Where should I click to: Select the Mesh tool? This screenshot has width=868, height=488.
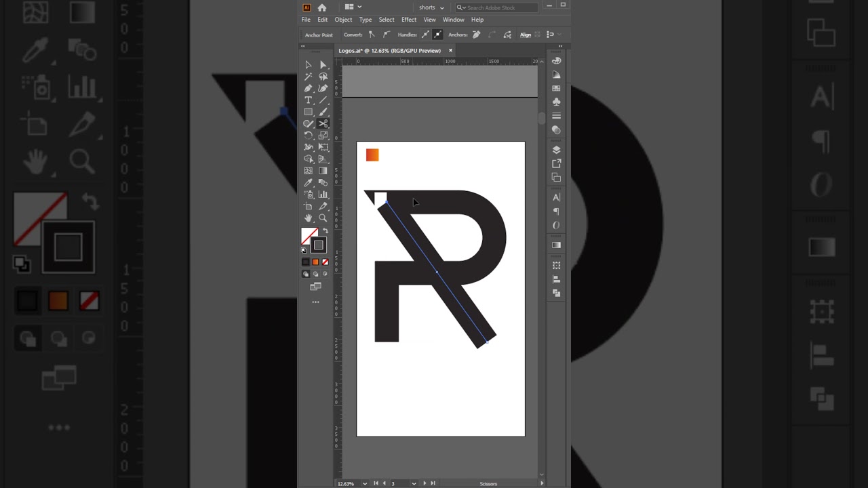308,171
